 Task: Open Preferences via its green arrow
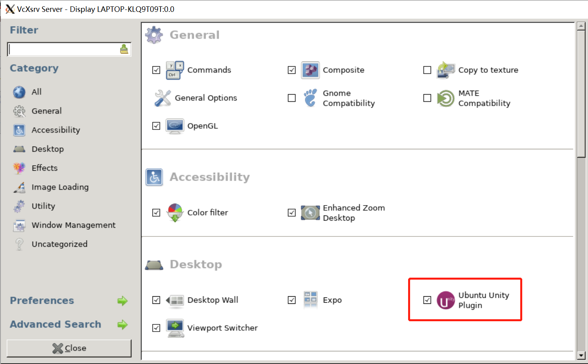pos(123,301)
